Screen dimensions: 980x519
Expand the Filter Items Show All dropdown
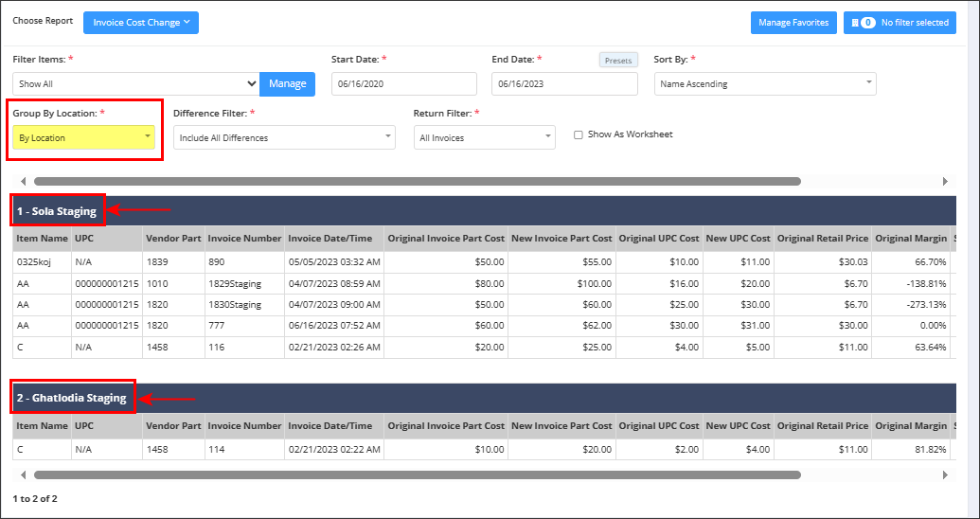[x=135, y=83]
